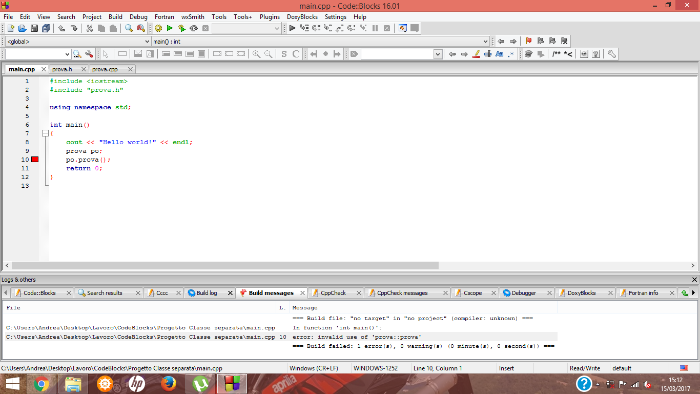Undo the last edit
The width and height of the screenshot is (700, 394).
pyautogui.click(x=62, y=28)
